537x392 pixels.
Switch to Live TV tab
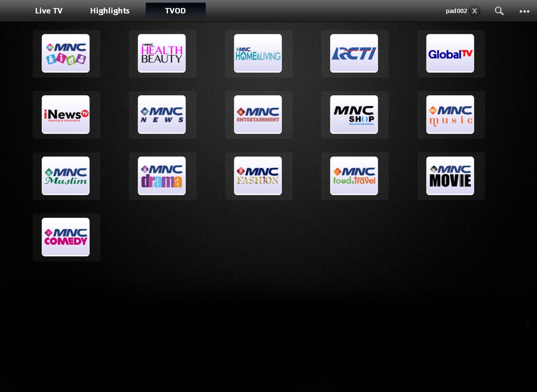48,10
